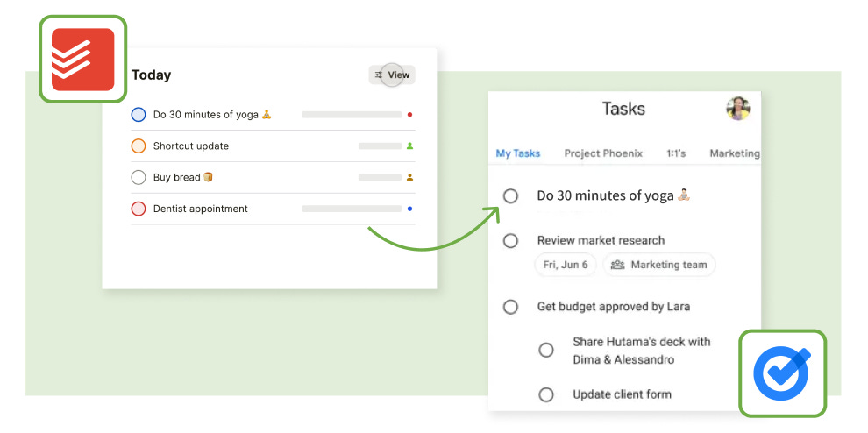
Task: Complete Share Hutama's deck subtask
Action: [546, 350]
